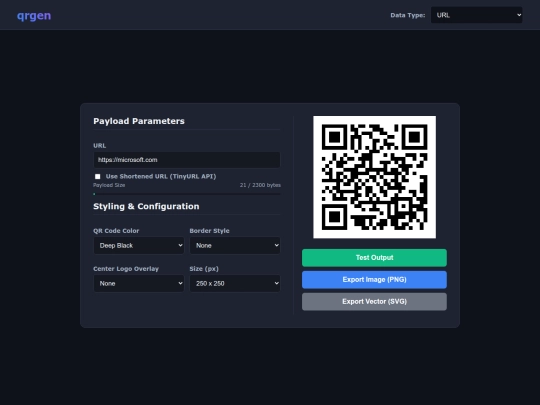The height and width of the screenshot is (405, 540).
Task: Click the 'QR Code Color' label
Action: 116,231
